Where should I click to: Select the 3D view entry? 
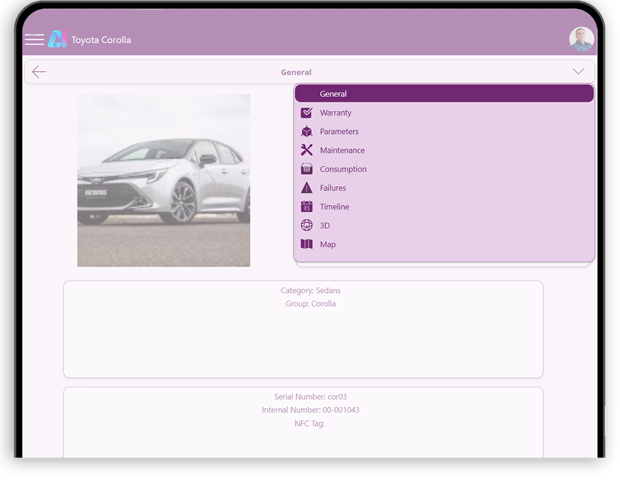click(x=444, y=225)
